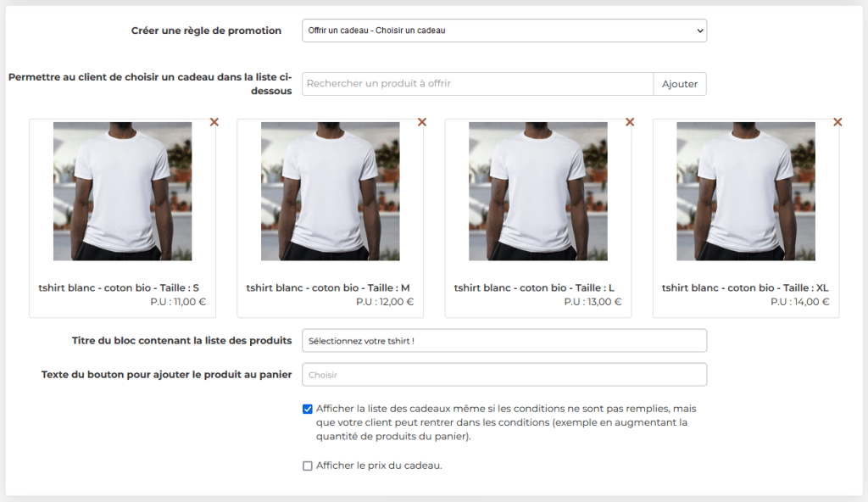Select the tshirt Taille : XL photo
Image resolution: width=868 pixels, height=502 pixels.
(x=746, y=191)
